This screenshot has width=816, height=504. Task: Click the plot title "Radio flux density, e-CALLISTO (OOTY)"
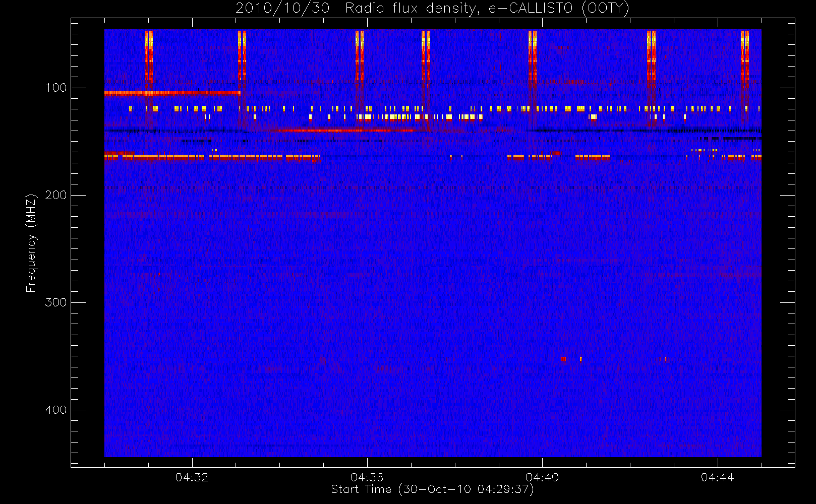487,9
